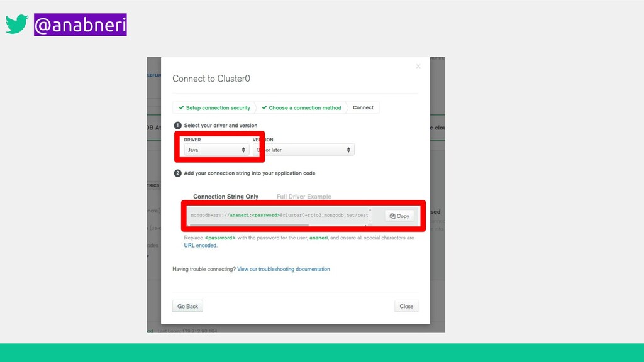644x362 pixels.
Task: Click the connection string text field
Action: tap(279, 215)
